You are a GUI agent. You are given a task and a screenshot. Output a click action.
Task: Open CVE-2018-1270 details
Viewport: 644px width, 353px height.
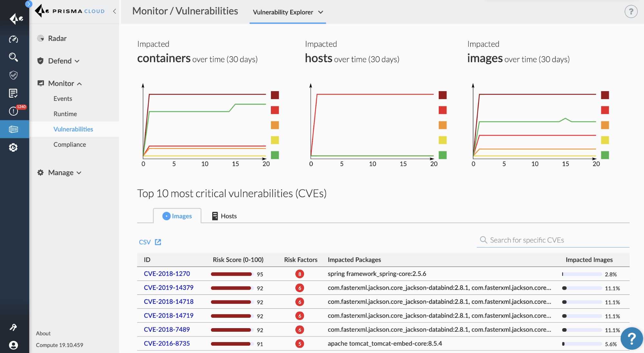click(x=167, y=274)
